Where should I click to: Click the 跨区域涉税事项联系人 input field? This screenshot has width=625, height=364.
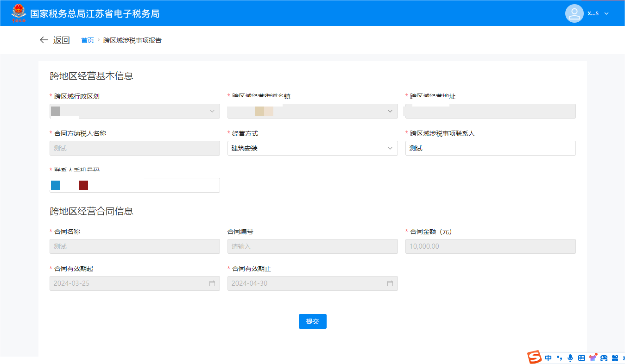[x=490, y=148]
